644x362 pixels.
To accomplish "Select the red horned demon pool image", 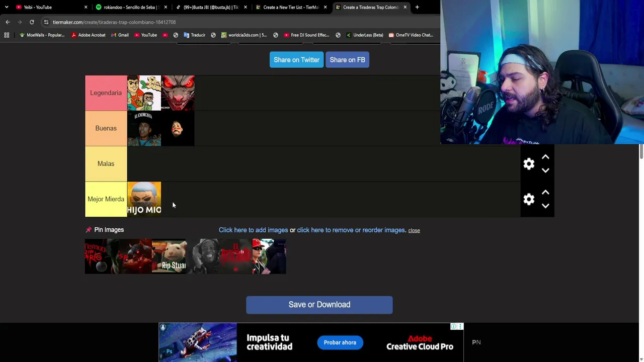I will click(135, 256).
